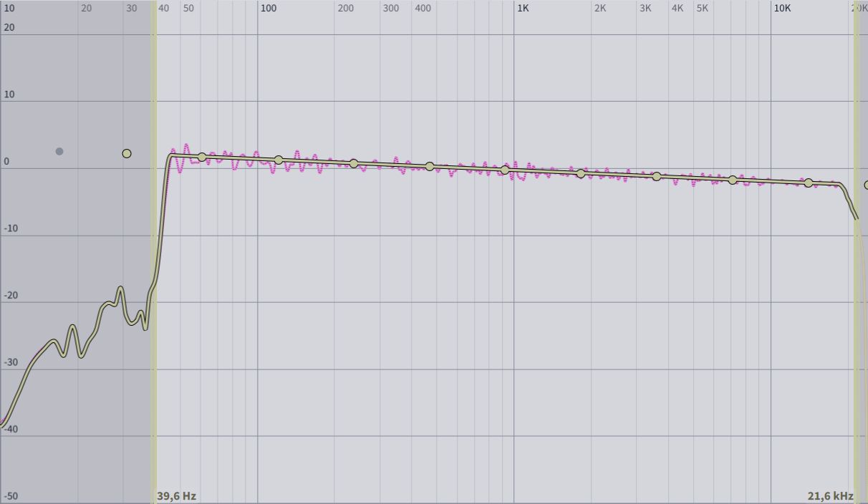This screenshot has height=504, width=868.
Task: Select the curve control point near 30 Hz
Action: click(127, 153)
